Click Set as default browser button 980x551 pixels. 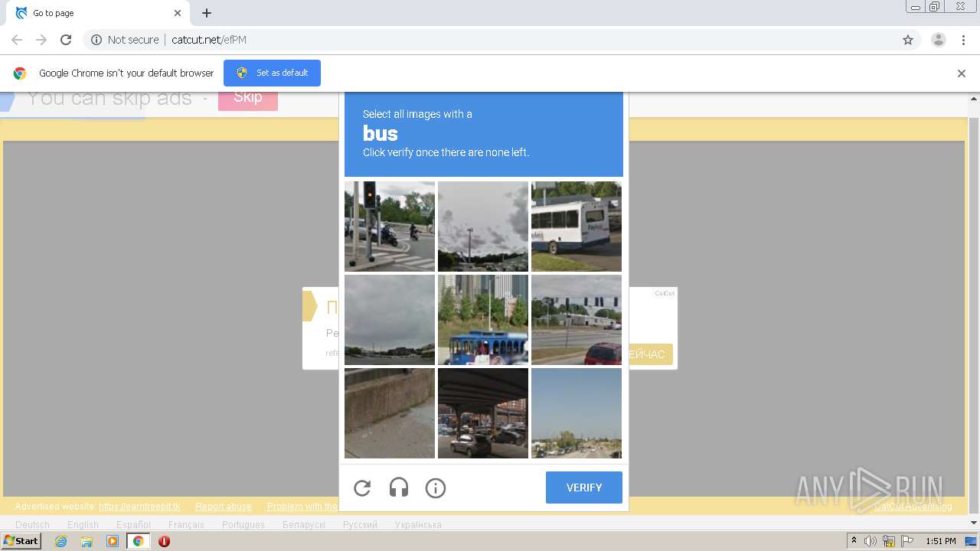272,73
